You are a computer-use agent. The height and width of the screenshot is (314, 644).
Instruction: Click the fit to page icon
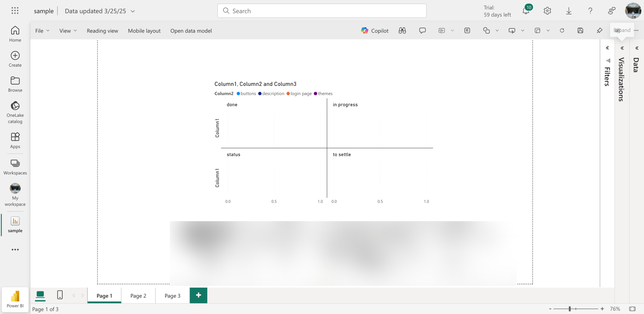(x=632, y=309)
